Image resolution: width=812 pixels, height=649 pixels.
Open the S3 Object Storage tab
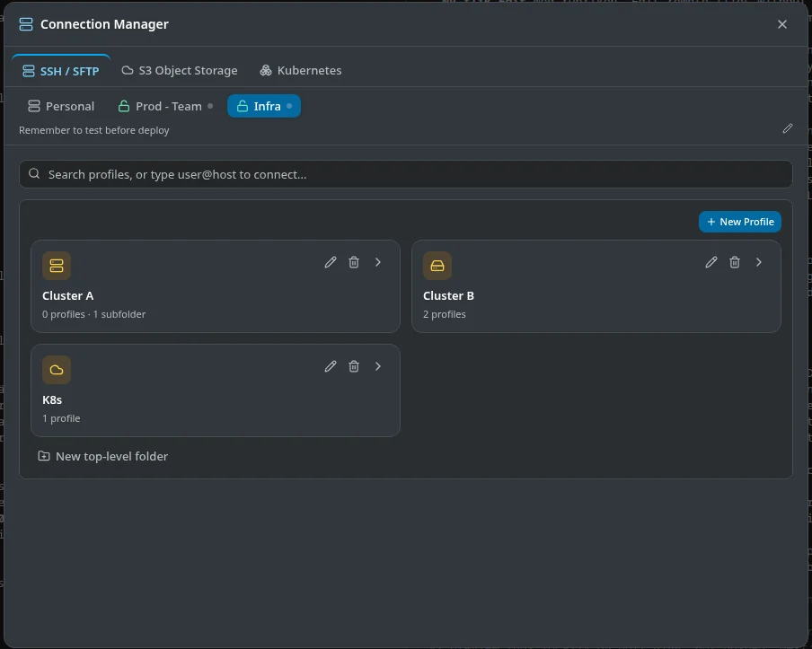(x=180, y=70)
